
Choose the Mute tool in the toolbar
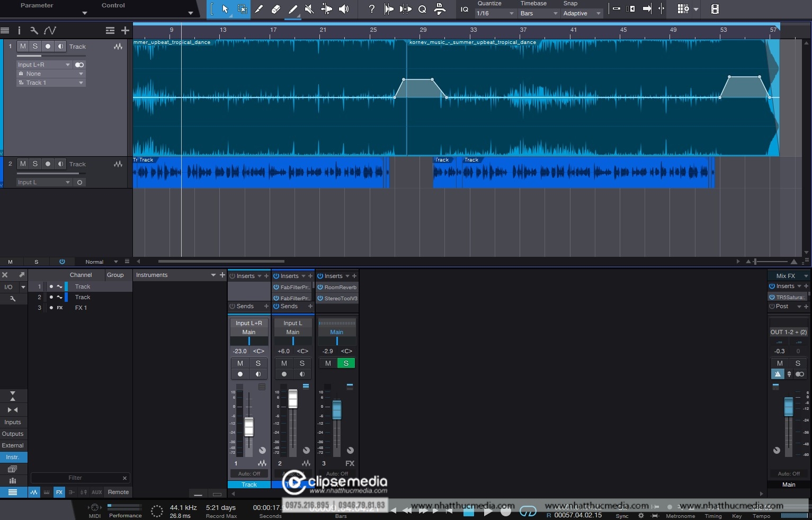pyautogui.click(x=309, y=9)
